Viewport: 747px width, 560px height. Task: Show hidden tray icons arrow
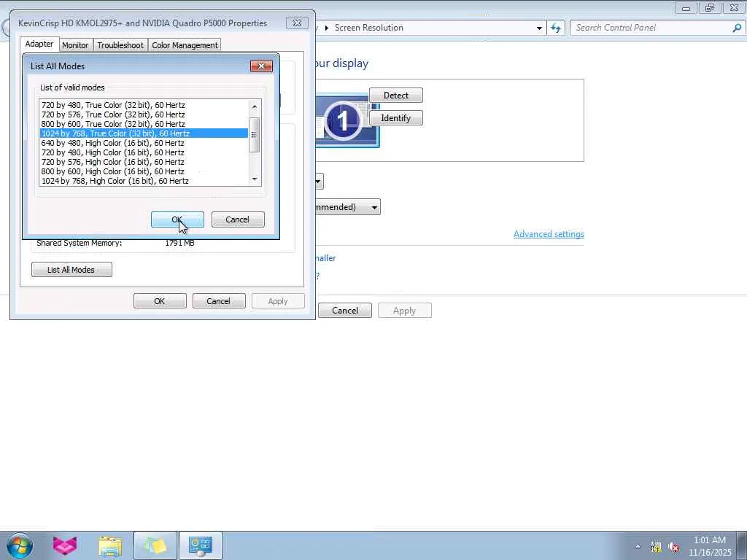coord(638,547)
